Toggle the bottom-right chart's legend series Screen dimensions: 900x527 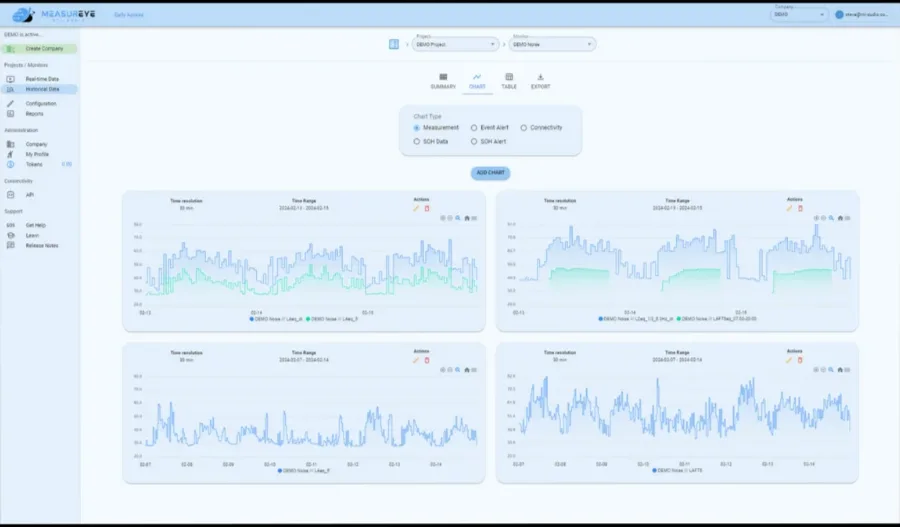(677, 471)
